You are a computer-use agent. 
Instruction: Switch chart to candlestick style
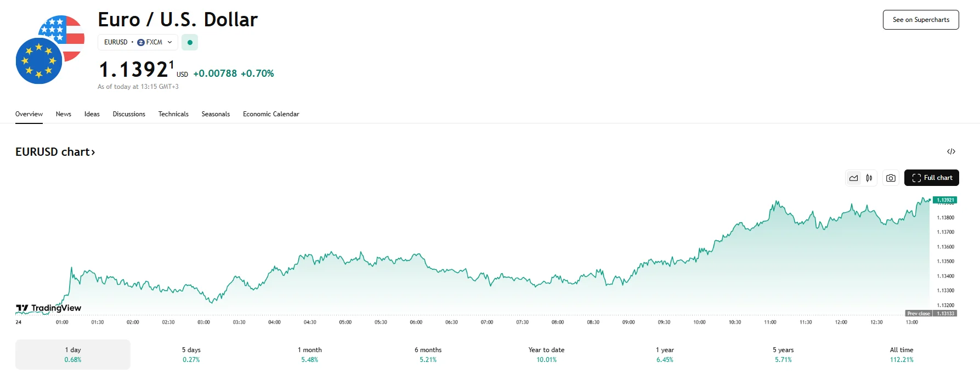pos(869,178)
